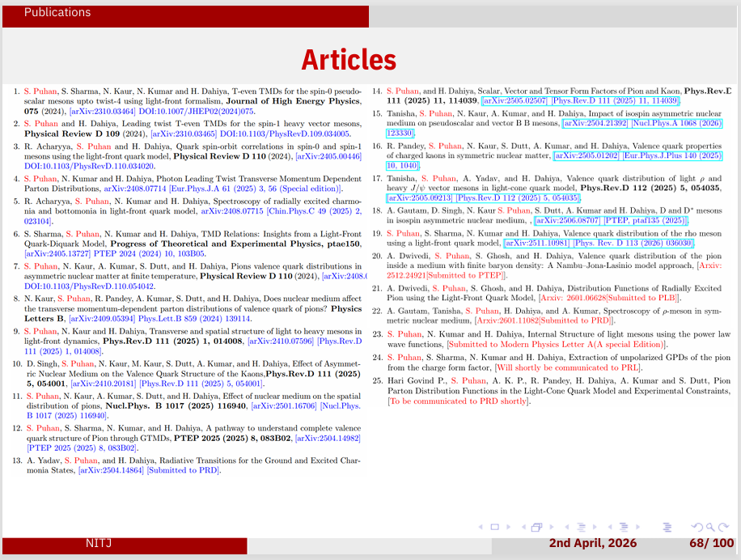Click the subsection navigation icon

(582, 527)
